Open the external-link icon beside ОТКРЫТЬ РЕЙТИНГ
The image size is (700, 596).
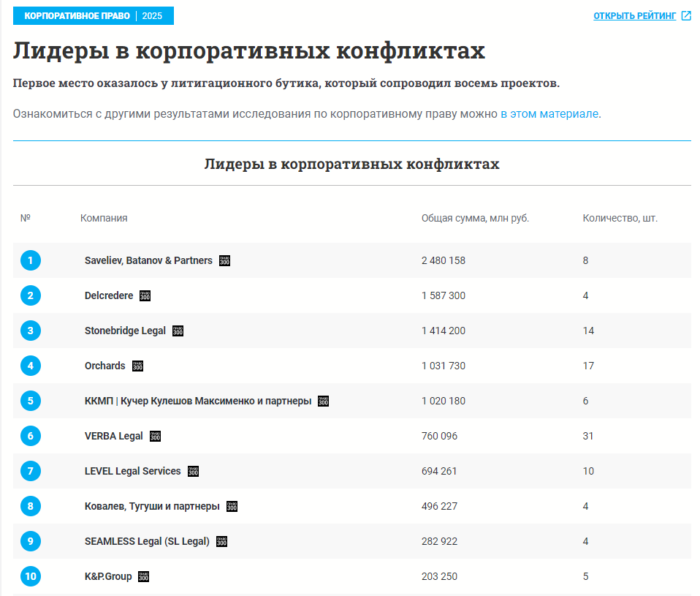(x=686, y=16)
